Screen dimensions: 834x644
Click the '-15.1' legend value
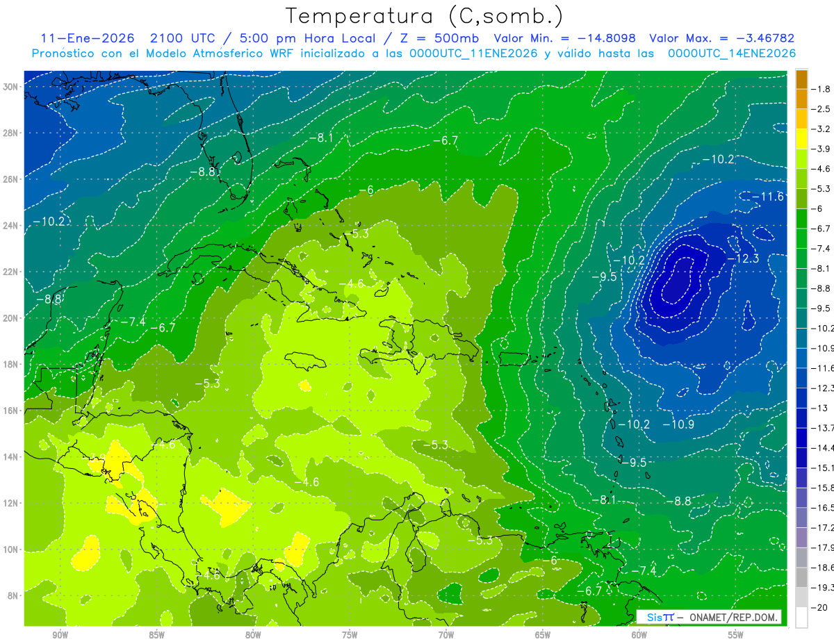(823, 468)
